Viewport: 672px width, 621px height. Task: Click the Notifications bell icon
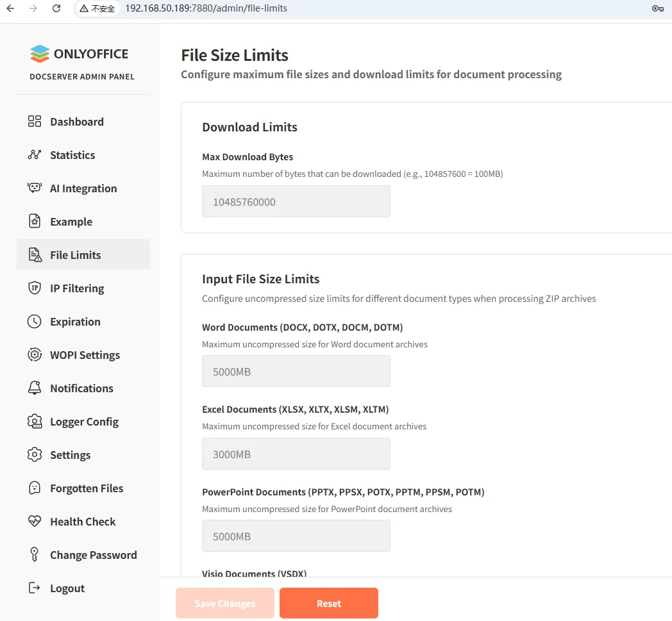[35, 388]
